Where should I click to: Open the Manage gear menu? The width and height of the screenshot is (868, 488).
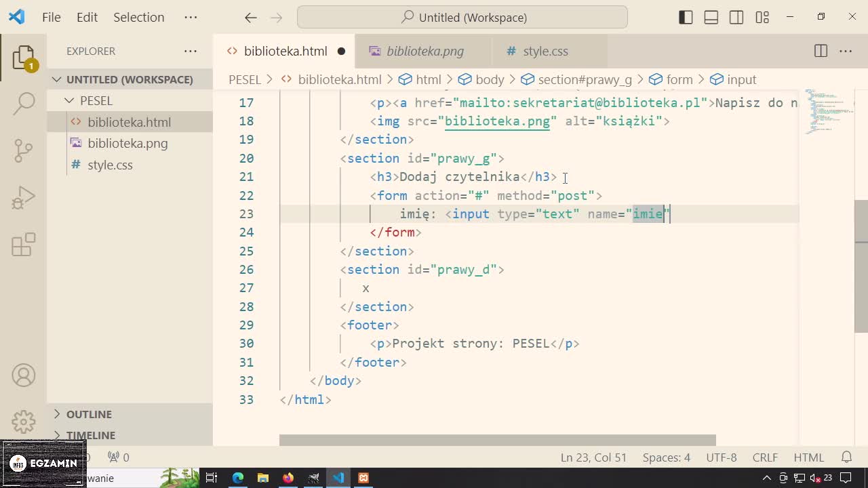[x=23, y=422]
